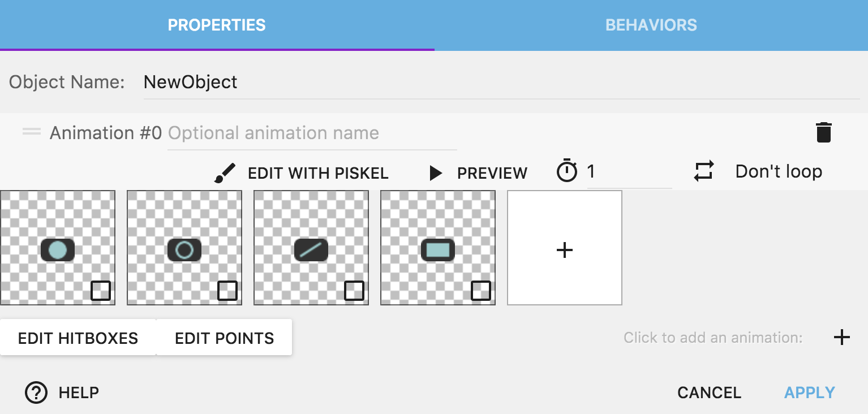The width and height of the screenshot is (868, 414).
Task: Click the frame duration value field
Action: tap(628, 171)
